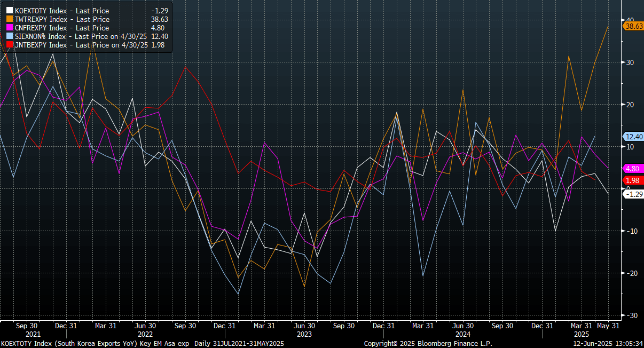Viewport: 644px width, 348px height.
Task: Click the -30 tick on the y-axis
Action: [x=630, y=315]
